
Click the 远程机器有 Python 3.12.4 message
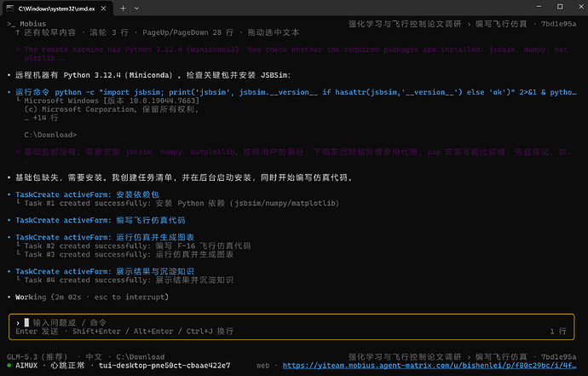(153, 75)
